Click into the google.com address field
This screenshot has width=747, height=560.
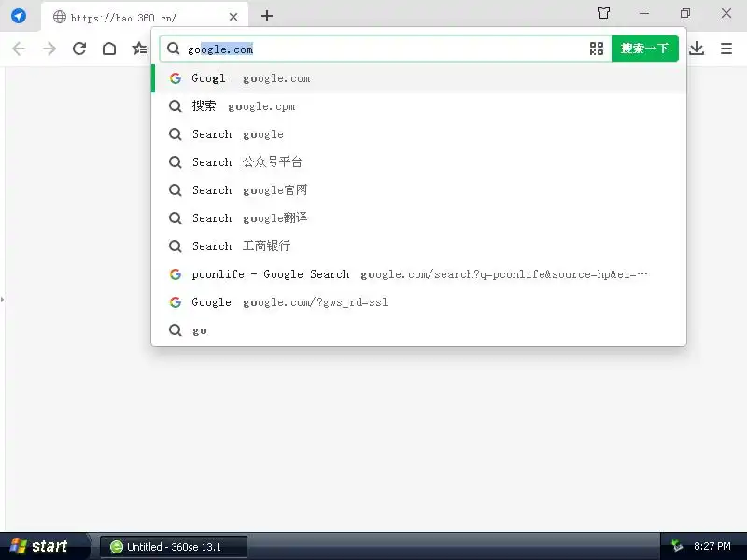[x=384, y=49]
